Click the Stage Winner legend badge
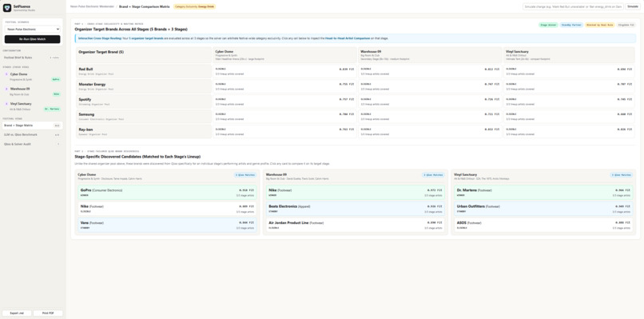The image size is (644, 319). pos(549,25)
